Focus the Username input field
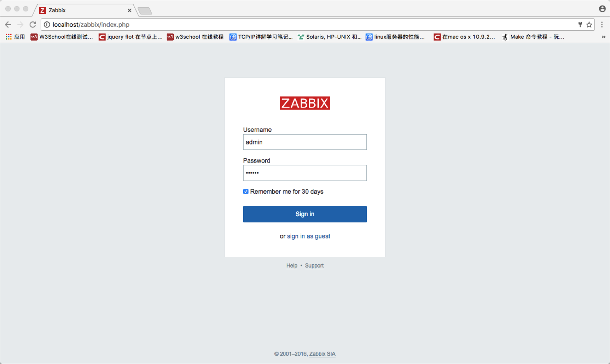The width and height of the screenshot is (610, 364). coord(305,142)
